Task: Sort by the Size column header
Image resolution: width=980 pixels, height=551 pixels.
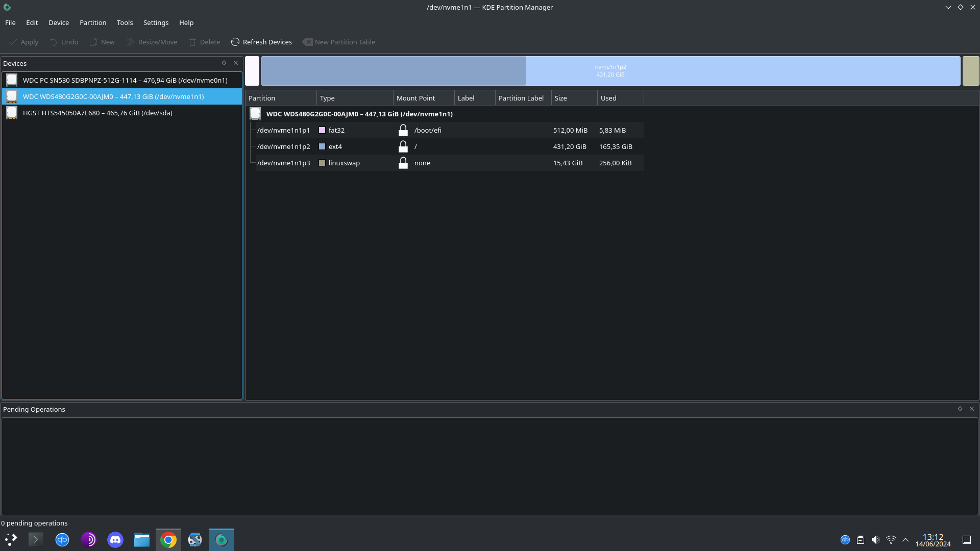Action: (x=573, y=98)
